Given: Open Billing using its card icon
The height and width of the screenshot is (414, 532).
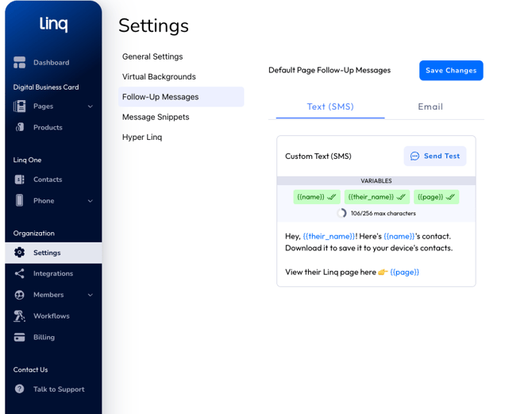Looking at the screenshot, I should tap(20, 337).
